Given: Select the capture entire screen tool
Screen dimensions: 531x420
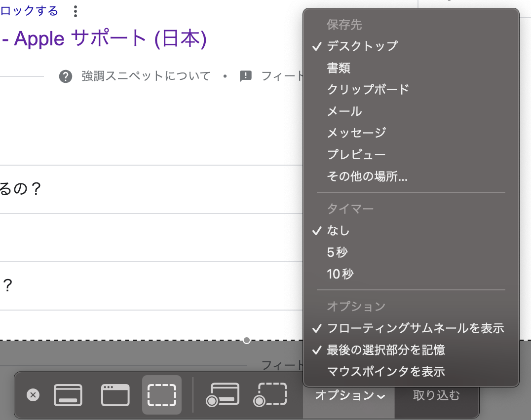Looking at the screenshot, I should [x=68, y=394].
